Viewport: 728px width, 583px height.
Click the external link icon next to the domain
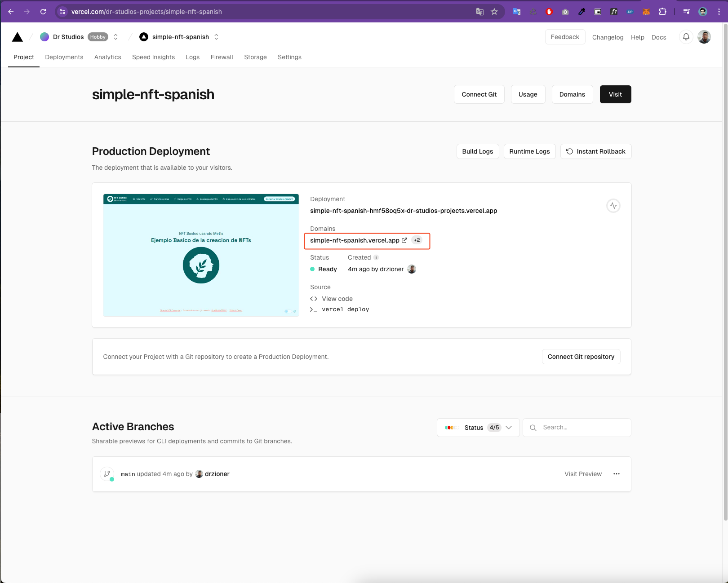coord(404,240)
